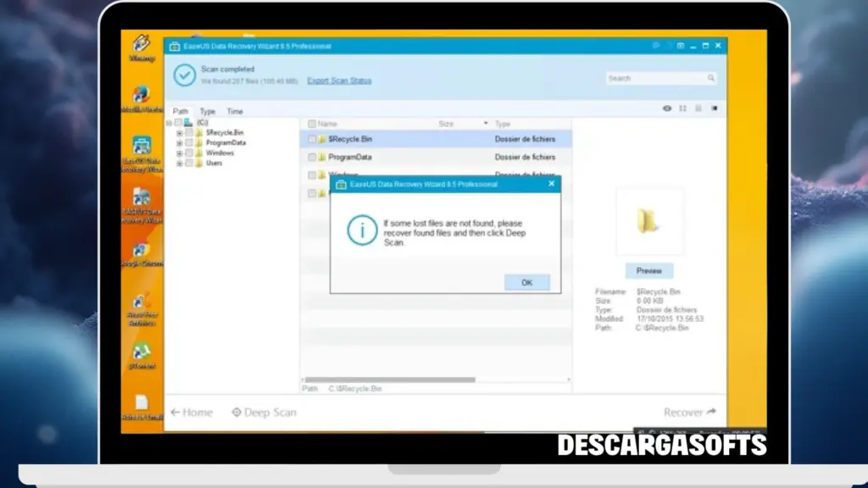
Task: Switch to thumbnail view using the grid icon
Action: click(x=682, y=108)
